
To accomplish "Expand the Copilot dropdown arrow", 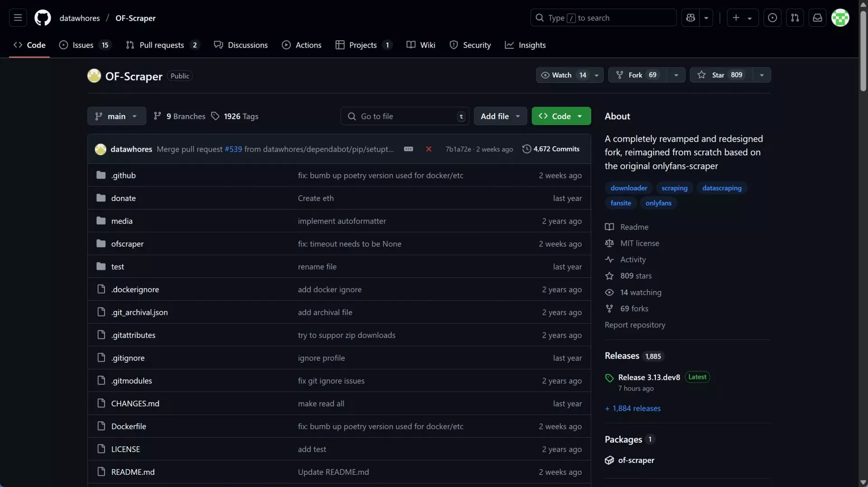I will click(x=706, y=18).
